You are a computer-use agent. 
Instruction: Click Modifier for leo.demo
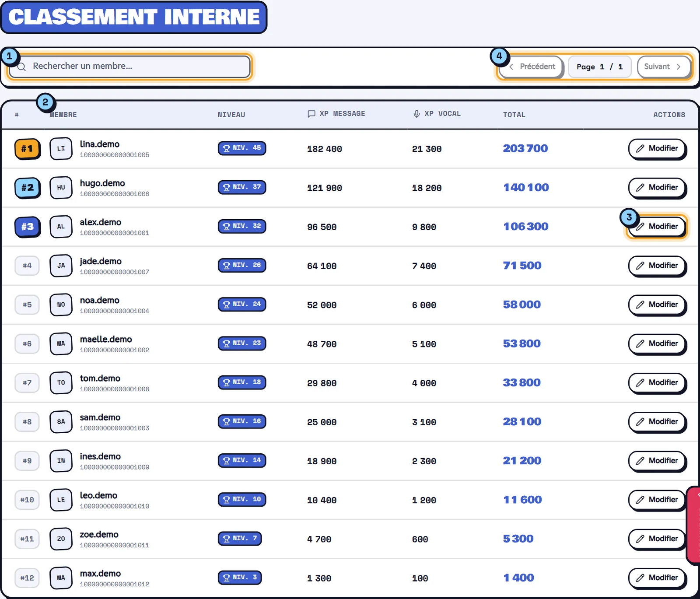(x=657, y=500)
